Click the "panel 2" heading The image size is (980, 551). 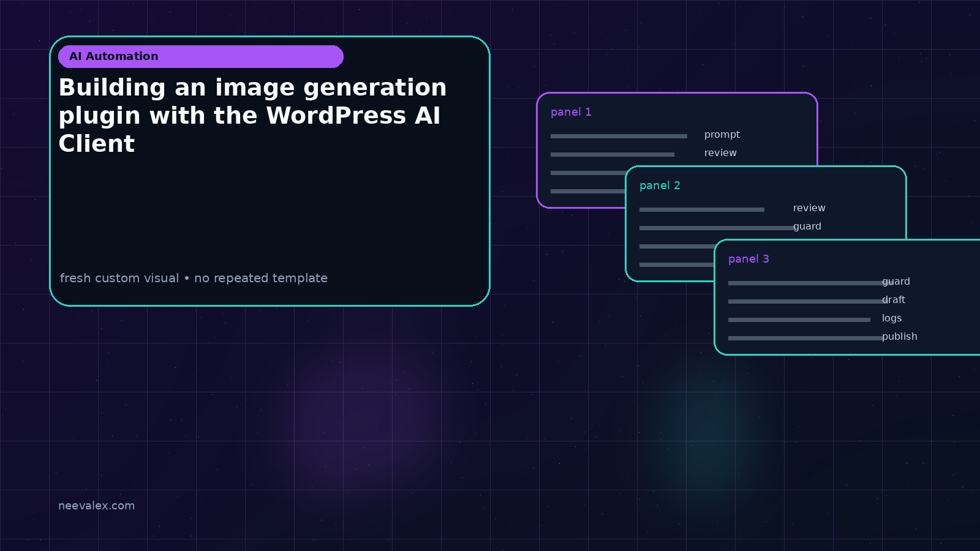[660, 186]
